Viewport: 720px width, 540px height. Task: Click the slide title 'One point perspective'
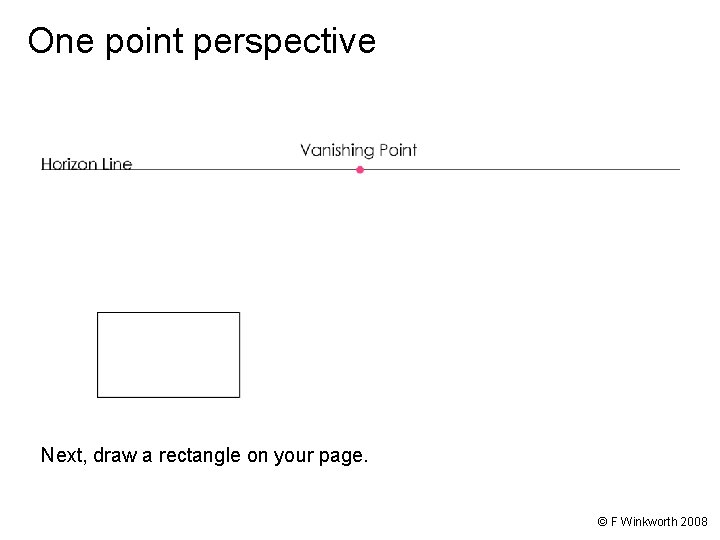(x=202, y=42)
